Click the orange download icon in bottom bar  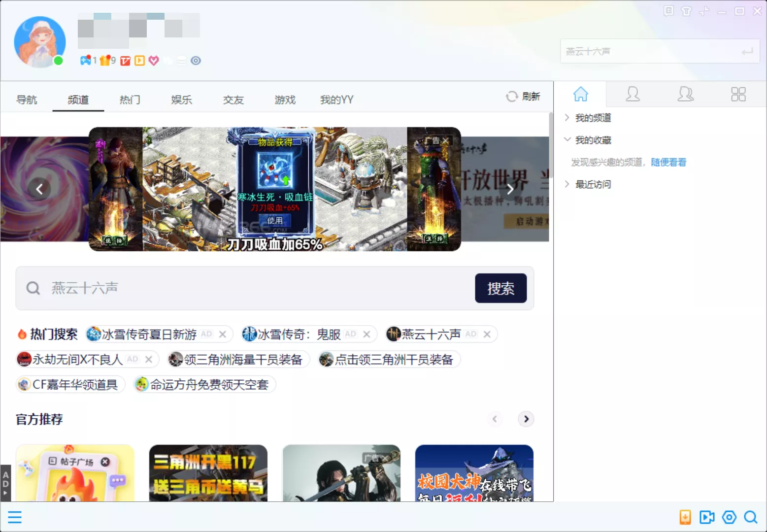[x=685, y=517]
